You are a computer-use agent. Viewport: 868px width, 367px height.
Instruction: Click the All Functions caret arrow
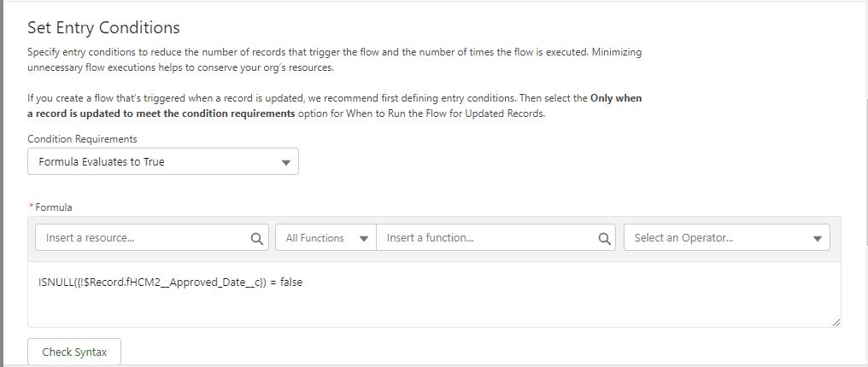(364, 239)
